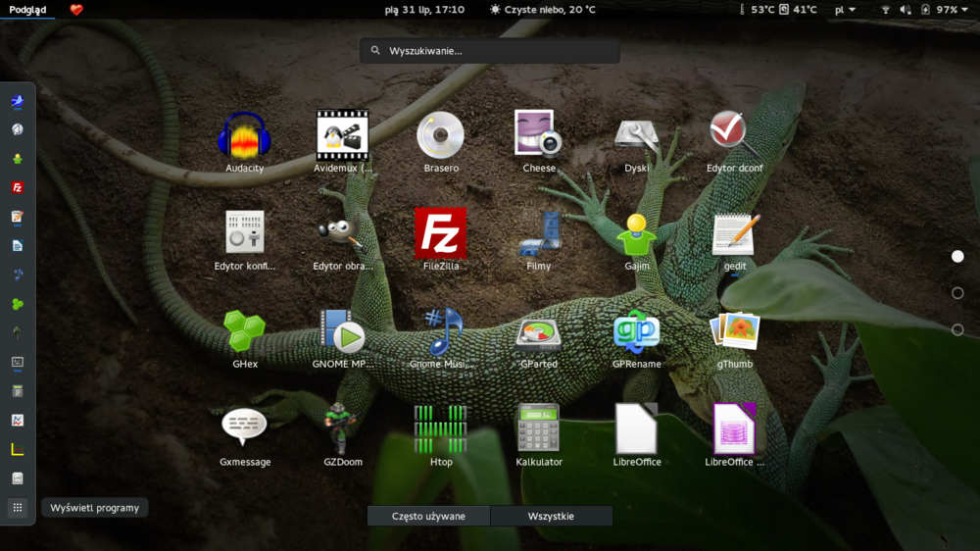Image resolution: width=980 pixels, height=551 pixels.
Task: Open keyboard layout pl dropdown
Action: tap(845, 10)
